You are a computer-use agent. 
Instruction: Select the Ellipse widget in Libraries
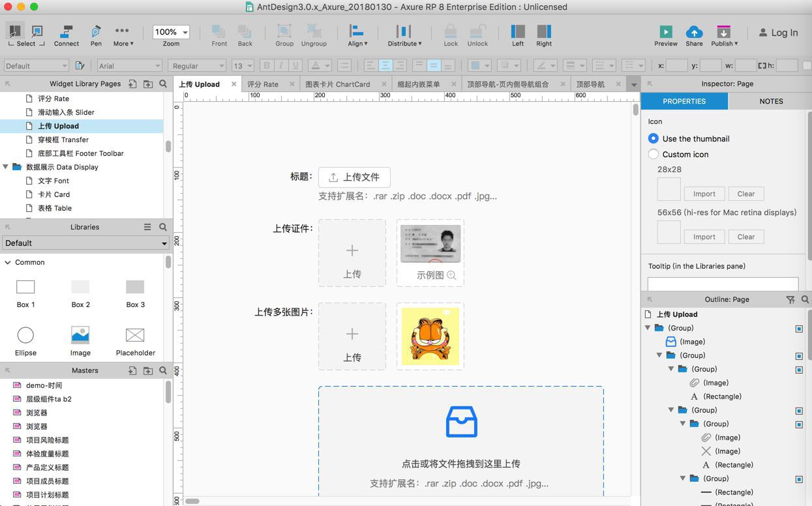(x=25, y=340)
